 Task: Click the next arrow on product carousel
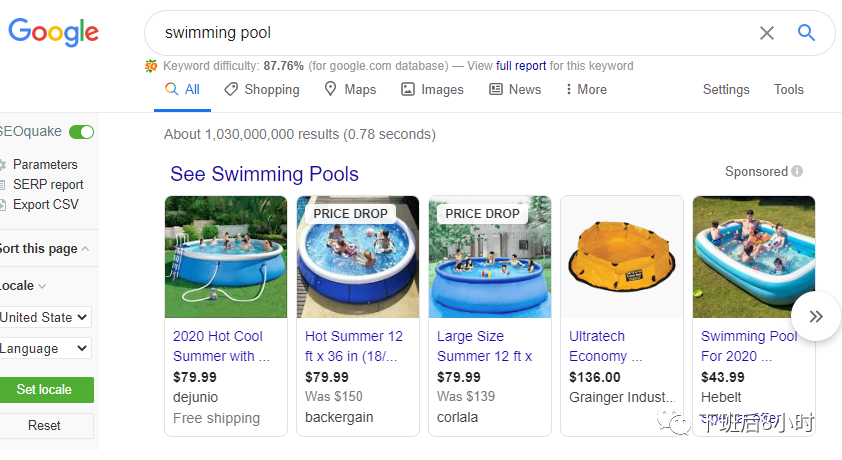click(x=815, y=316)
